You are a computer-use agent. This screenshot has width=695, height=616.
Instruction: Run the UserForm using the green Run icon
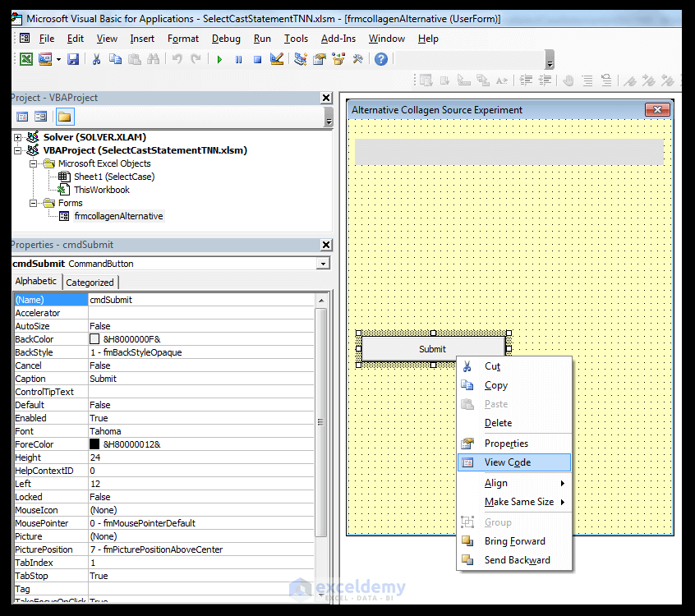pyautogui.click(x=219, y=59)
